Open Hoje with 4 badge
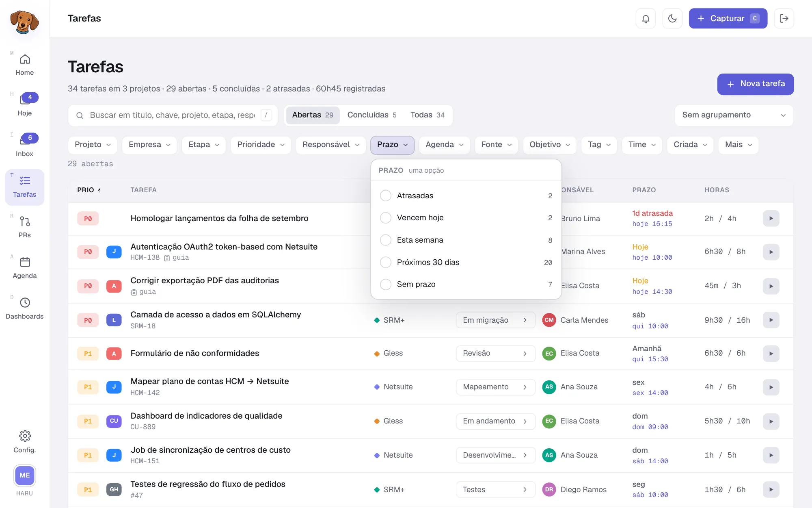This screenshot has height=508, width=812. 25,106
